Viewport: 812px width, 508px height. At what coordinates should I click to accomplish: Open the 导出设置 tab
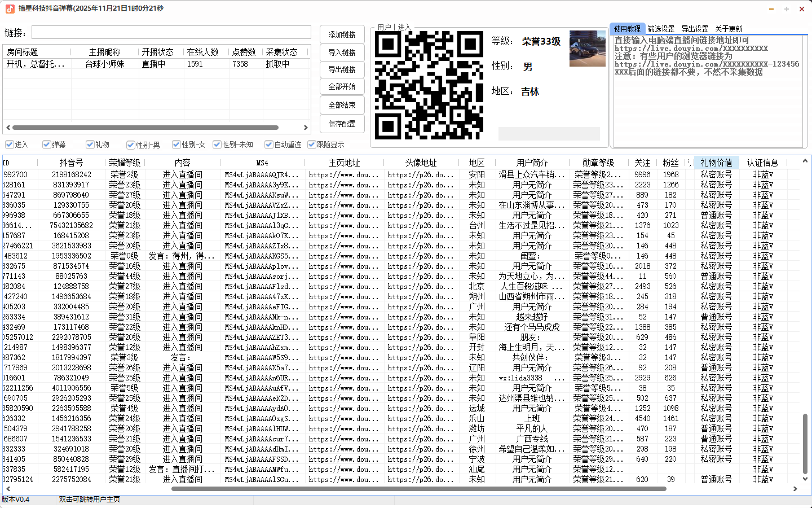(695, 29)
